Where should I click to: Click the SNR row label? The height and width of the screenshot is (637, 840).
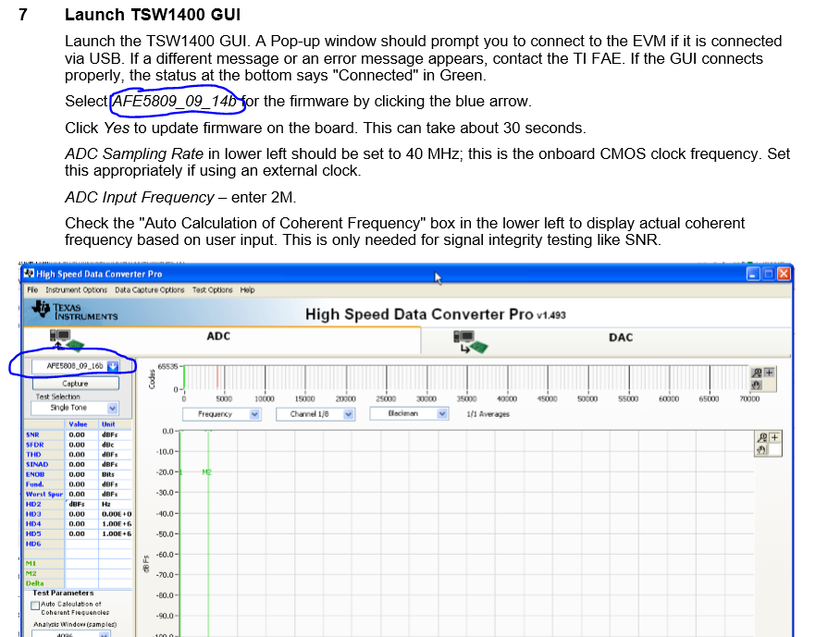[x=32, y=435]
